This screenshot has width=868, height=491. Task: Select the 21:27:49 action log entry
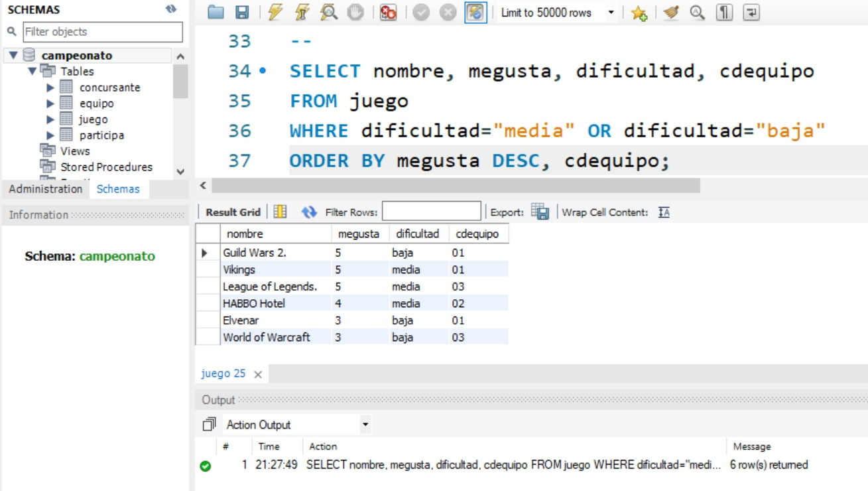tap(277, 465)
